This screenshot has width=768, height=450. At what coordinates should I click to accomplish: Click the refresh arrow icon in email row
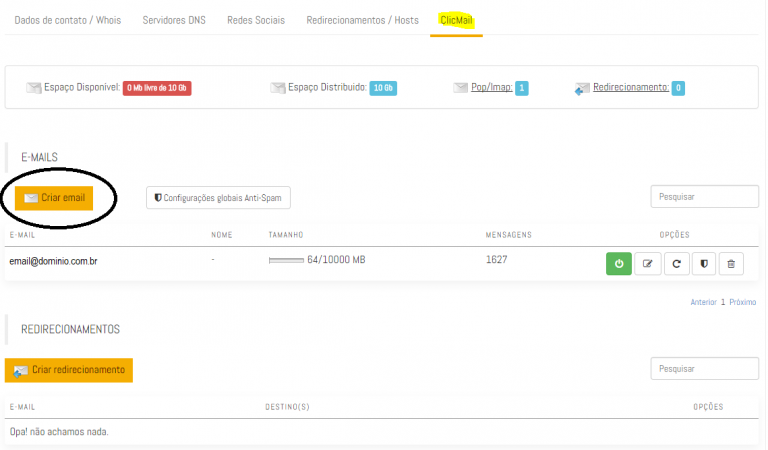[675, 264]
